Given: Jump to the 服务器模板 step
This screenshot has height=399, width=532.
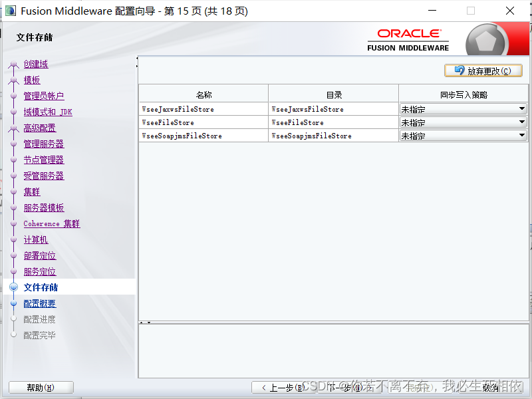Looking at the screenshot, I should [x=44, y=207].
